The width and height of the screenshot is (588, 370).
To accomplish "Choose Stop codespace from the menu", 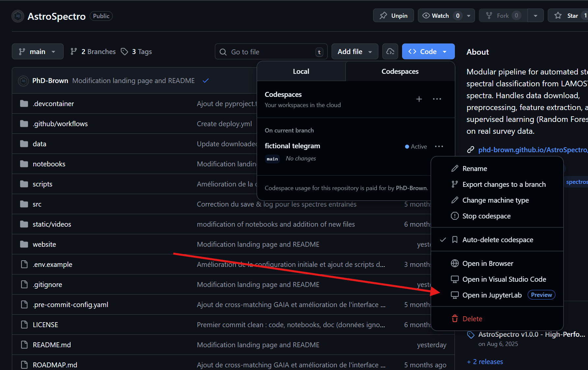I will (x=486, y=216).
